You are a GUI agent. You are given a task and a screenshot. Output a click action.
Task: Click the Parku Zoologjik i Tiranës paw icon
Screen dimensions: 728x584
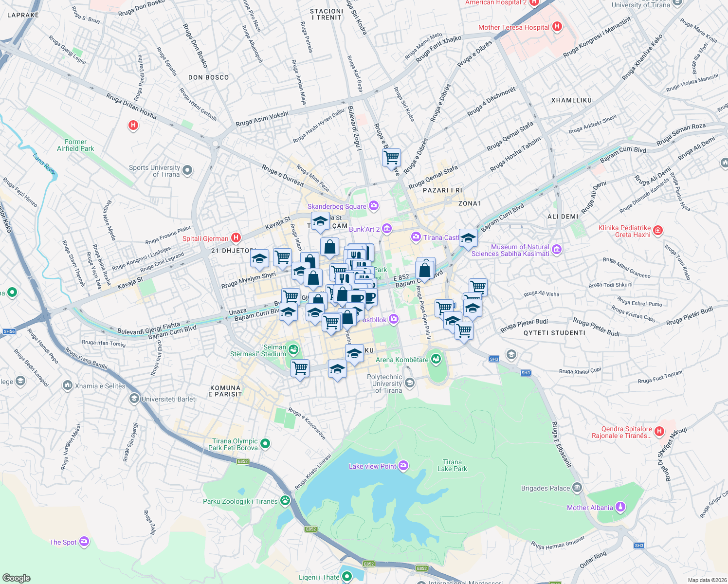(285, 500)
